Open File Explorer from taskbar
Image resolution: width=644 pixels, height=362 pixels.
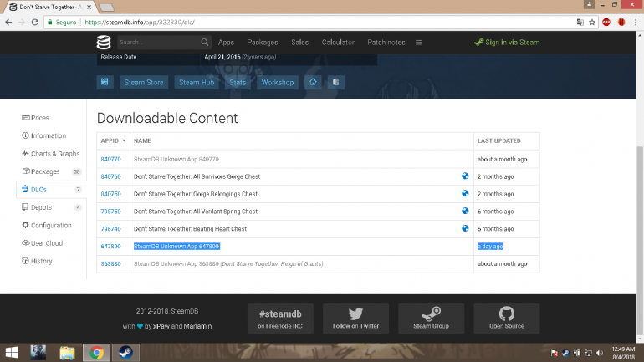(67, 353)
